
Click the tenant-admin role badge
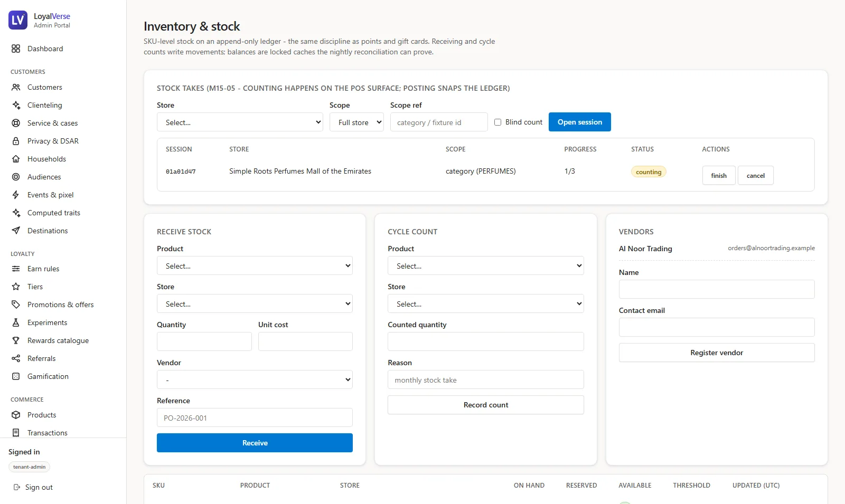click(29, 467)
